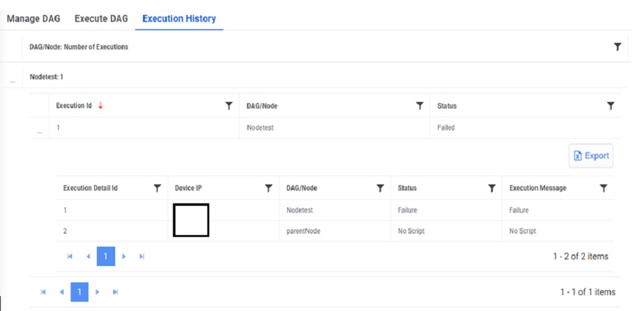Filter the Execution Message column
The height and width of the screenshot is (311, 644).
[604, 188]
